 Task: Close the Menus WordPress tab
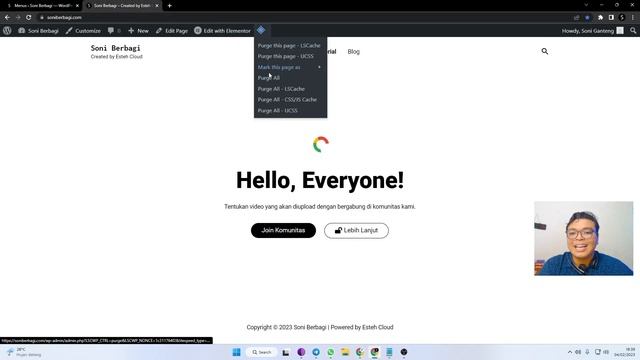click(77, 6)
